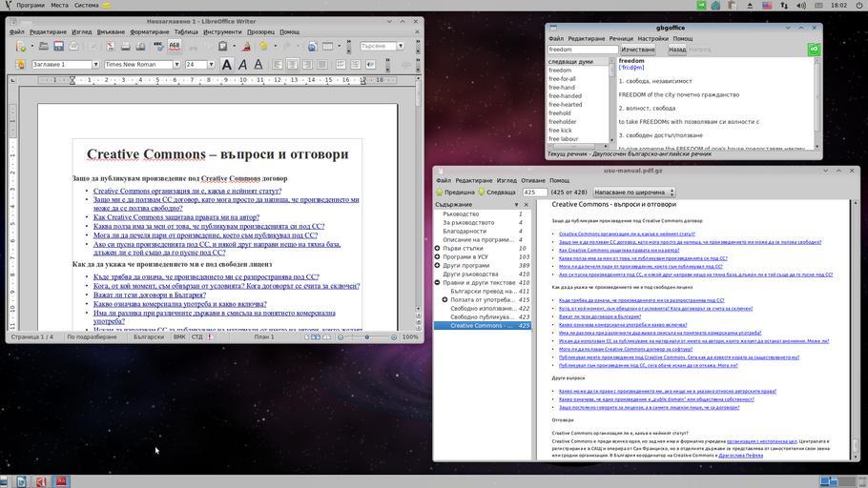Click the Export as PDF icon

pyautogui.click(x=111, y=46)
